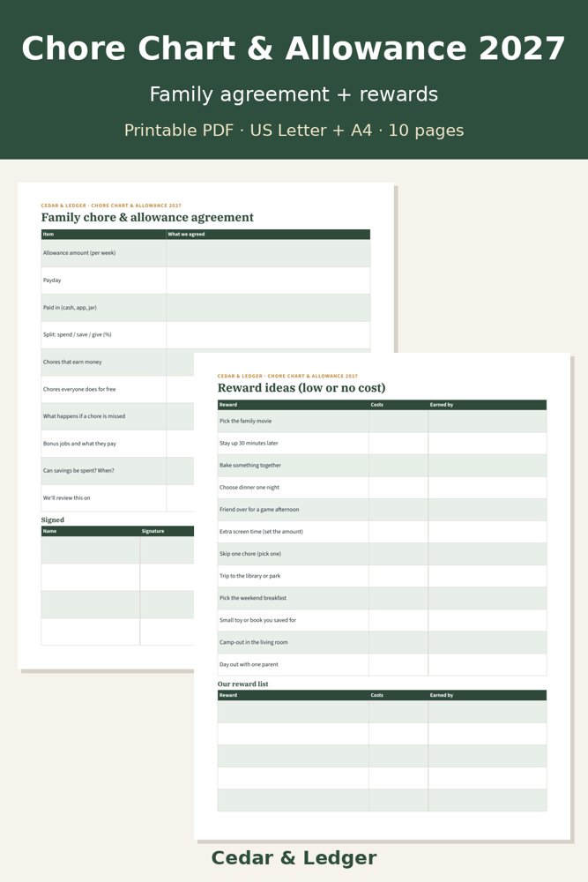Click the 'Signature' column header
588x882 pixels.
pos(153,531)
